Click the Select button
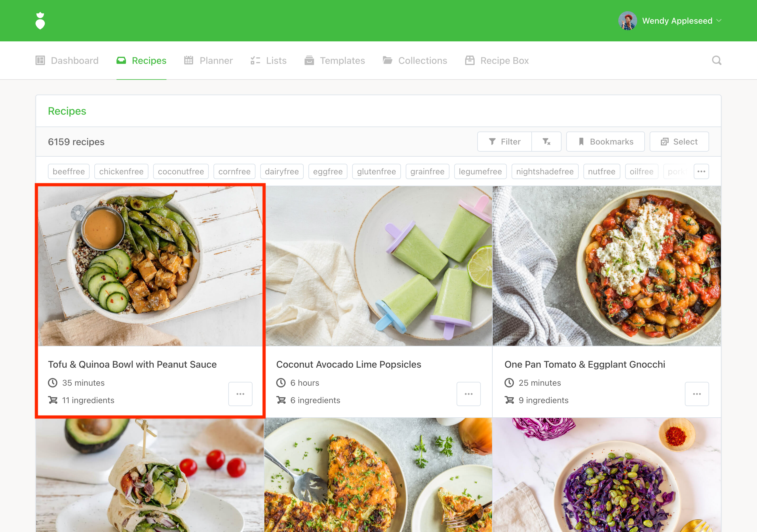Image resolution: width=757 pixels, height=532 pixels. click(679, 142)
